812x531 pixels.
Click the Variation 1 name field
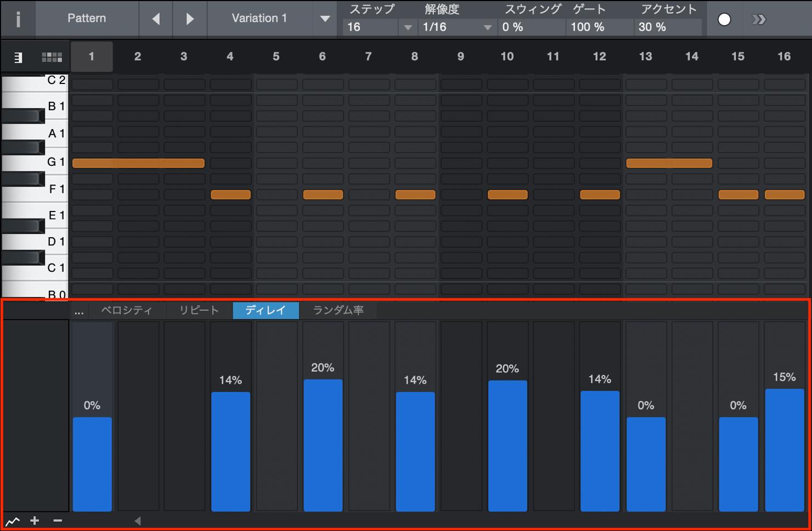pyautogui.click(x=260, y=18)
